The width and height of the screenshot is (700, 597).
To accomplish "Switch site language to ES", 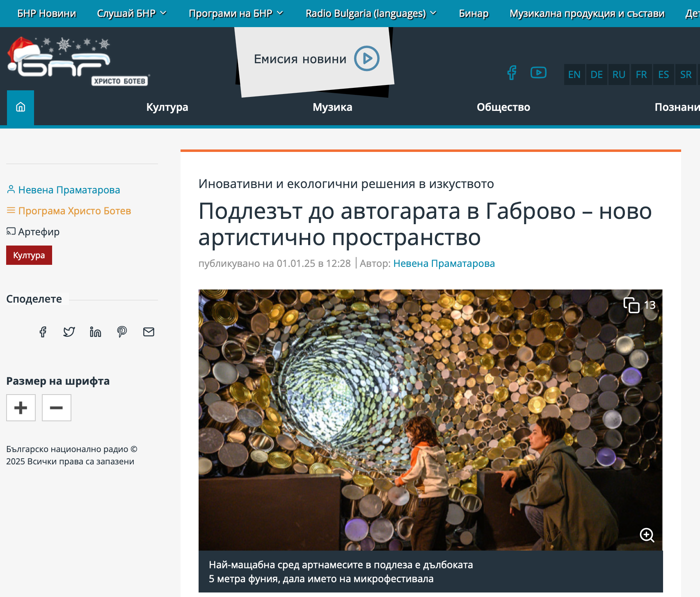I will pos(663,74).
